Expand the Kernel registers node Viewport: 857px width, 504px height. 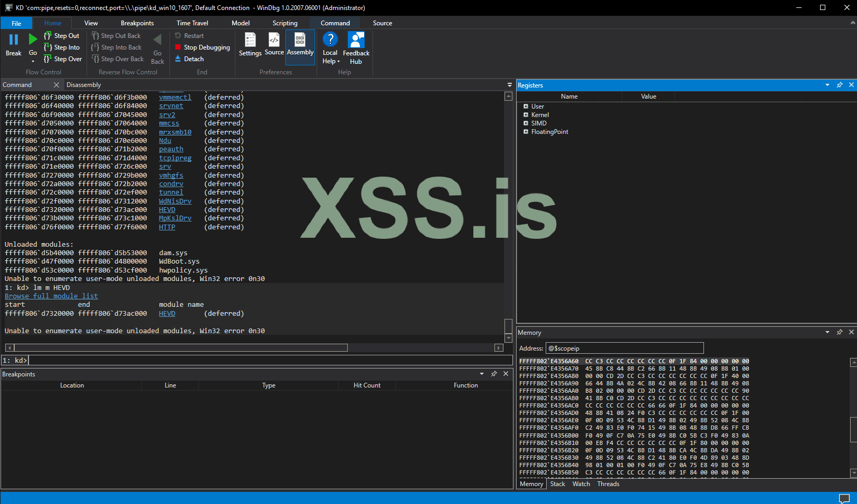[526, 115]
